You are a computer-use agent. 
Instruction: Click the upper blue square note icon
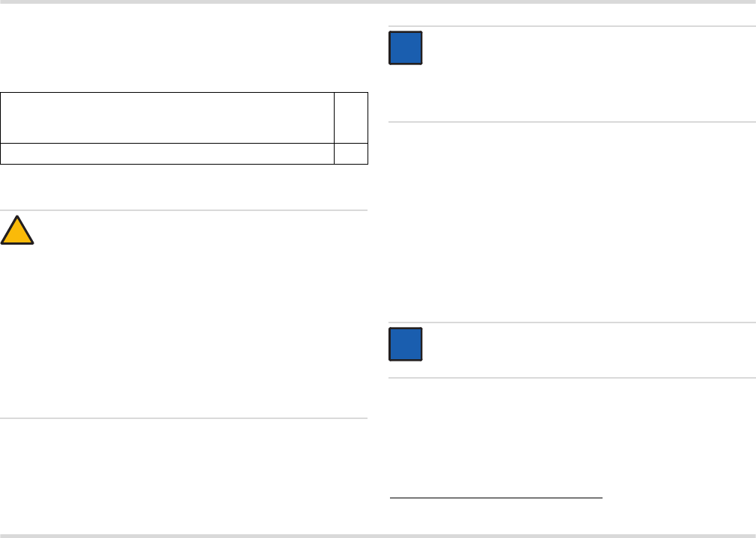[x=406, y=48]
